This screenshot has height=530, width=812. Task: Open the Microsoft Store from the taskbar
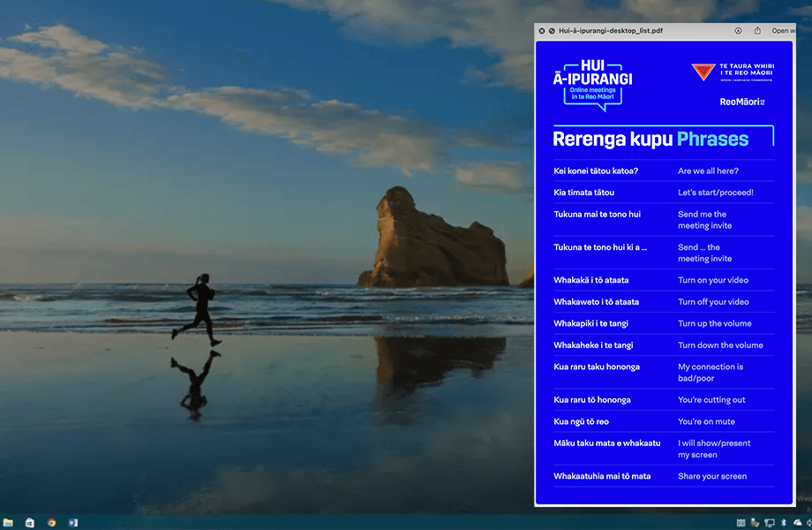[x=28, y=522]
